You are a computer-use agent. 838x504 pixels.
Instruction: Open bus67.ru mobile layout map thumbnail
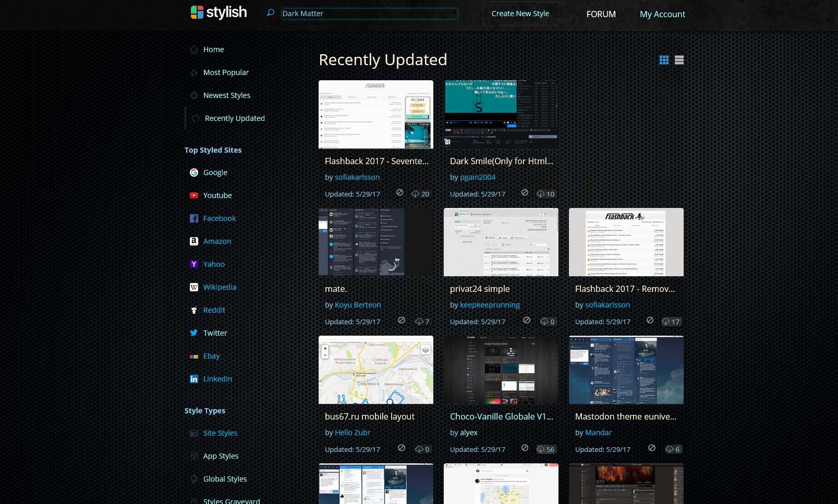pos(376,370)
